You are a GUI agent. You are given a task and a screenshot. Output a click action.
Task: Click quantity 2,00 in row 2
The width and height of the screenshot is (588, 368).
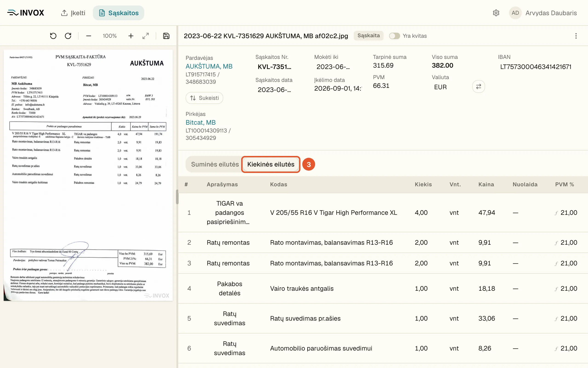(x=421, y=243)
